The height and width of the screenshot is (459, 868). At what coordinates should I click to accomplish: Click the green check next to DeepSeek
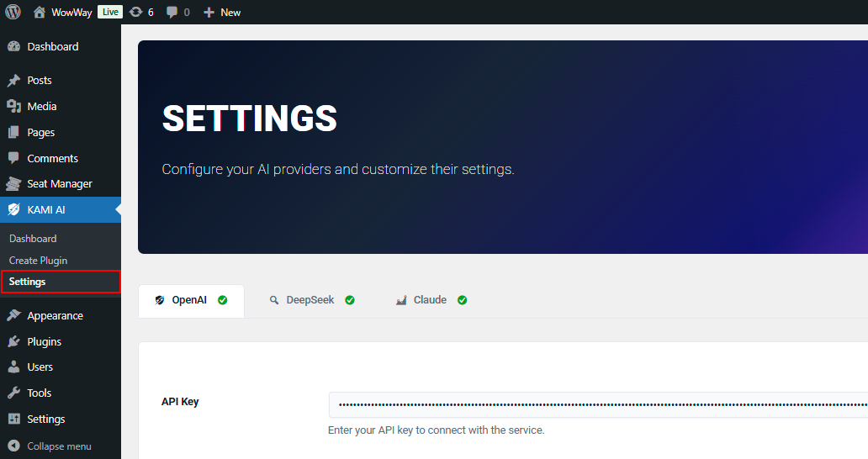click(350, 300)
